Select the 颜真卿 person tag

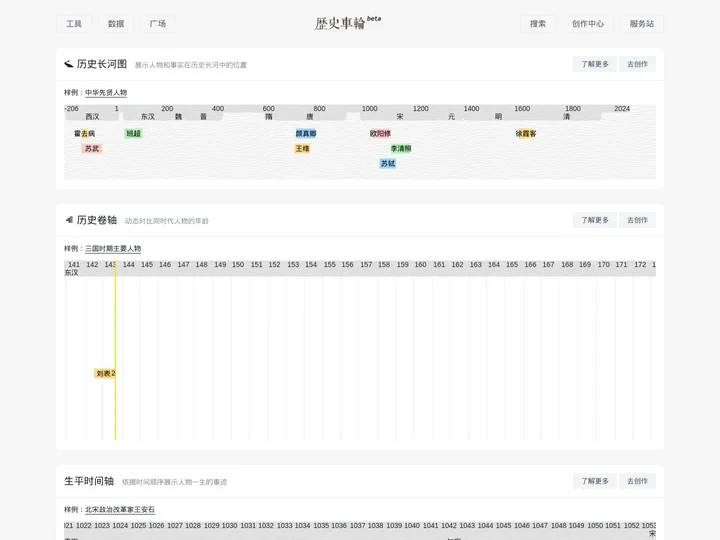coord(306,134)
